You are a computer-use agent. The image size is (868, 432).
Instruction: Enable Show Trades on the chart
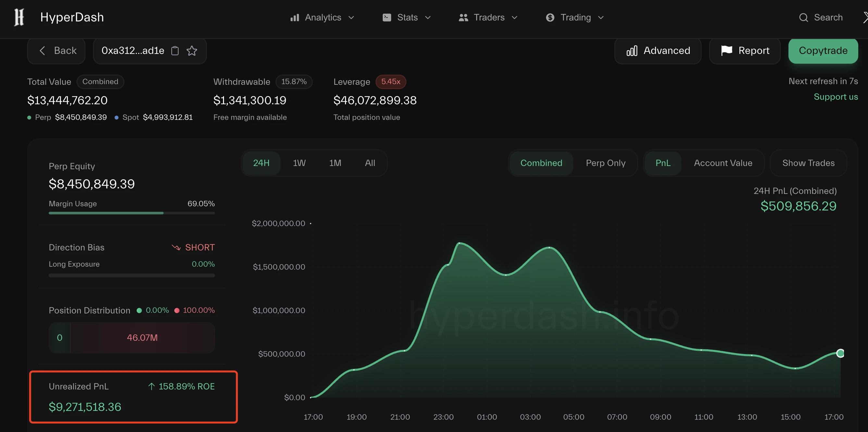click(809, 163)
